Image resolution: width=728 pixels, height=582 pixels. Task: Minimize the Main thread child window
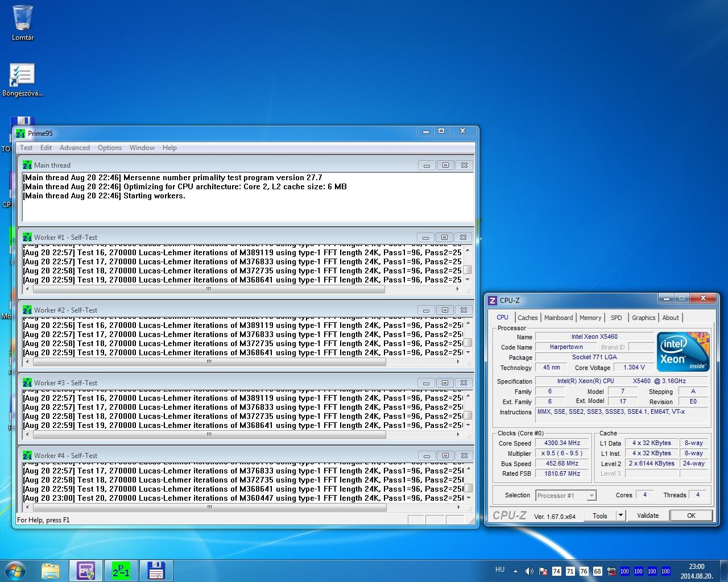[x=426, y=165]
